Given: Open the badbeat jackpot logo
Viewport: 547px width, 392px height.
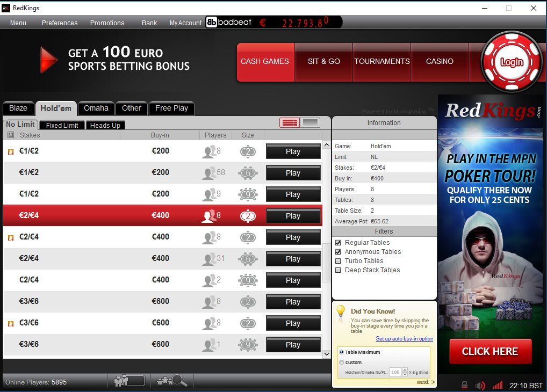Looking at the screenshot, I should coord(229,23).
